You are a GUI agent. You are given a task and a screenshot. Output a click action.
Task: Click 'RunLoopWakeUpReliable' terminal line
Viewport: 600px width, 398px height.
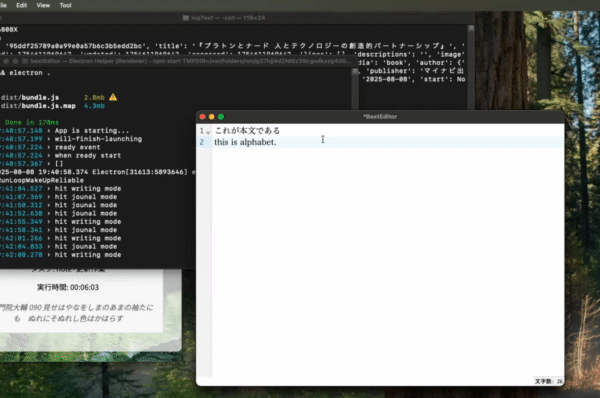coord(42,180)
